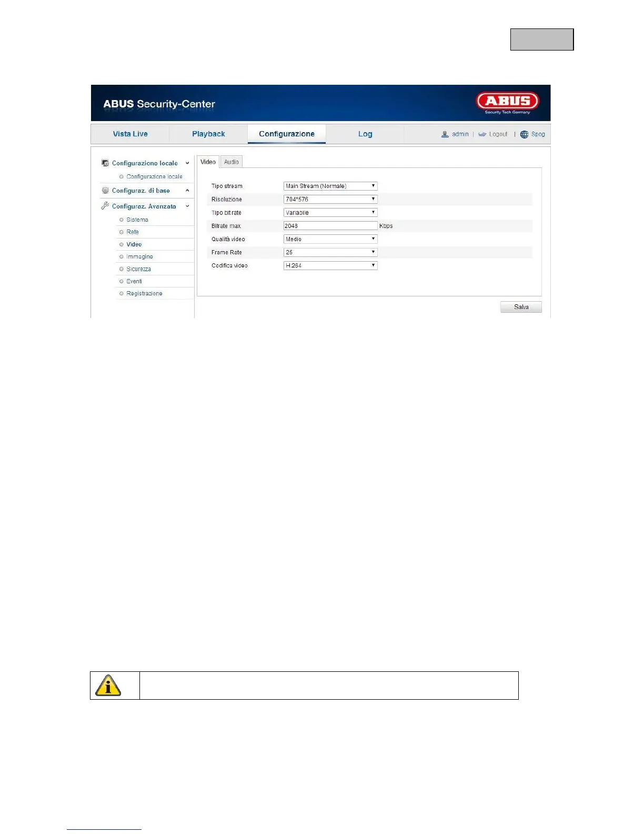
Task: Open the Risoluzione dropdown
Action: coord(330,199)
